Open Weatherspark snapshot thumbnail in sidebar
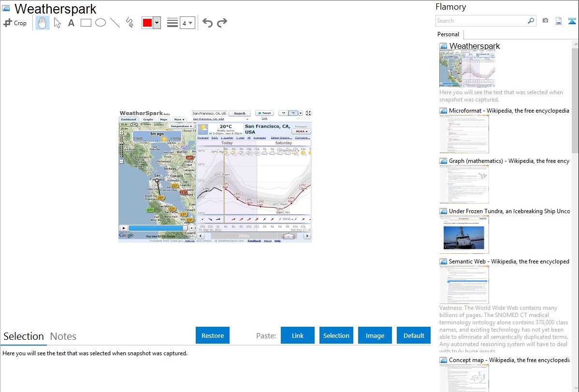579x392 pixels. (467, 69)
